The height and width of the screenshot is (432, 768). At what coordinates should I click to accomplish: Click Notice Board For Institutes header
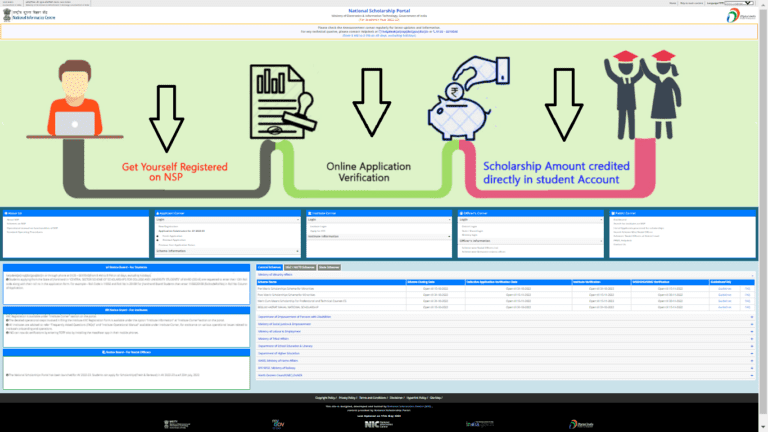pos(126,310)
